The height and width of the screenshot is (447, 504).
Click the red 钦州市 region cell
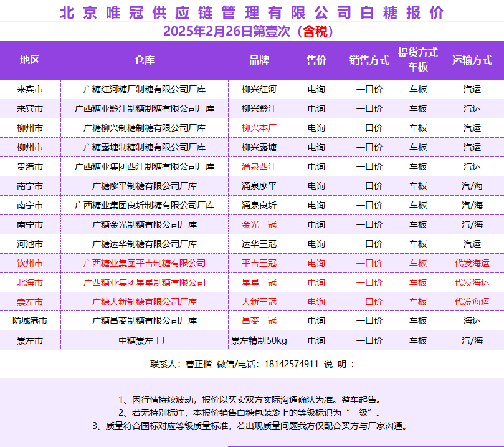pos(30,263)
